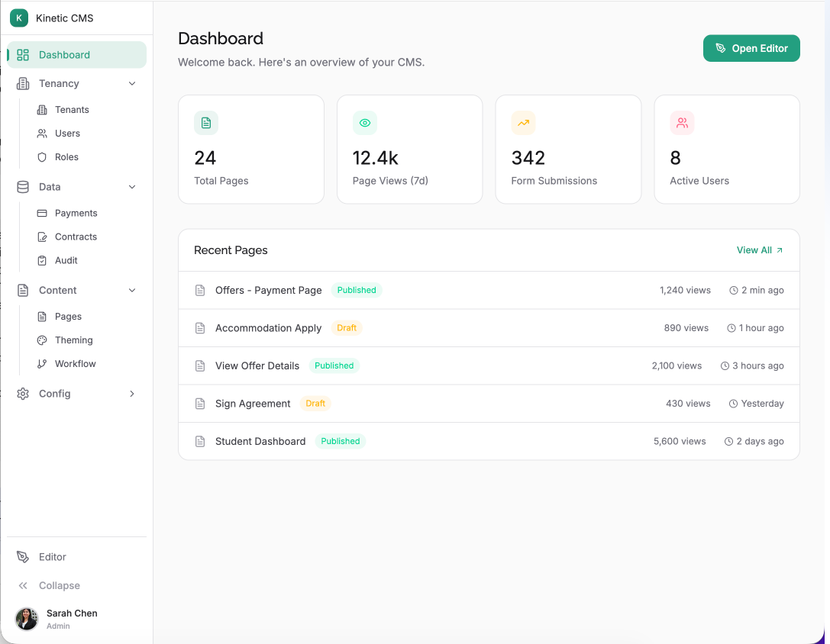Open the Accommodation Apply title
This screenshot has height=644, width=830.
[x=268, y=328]
